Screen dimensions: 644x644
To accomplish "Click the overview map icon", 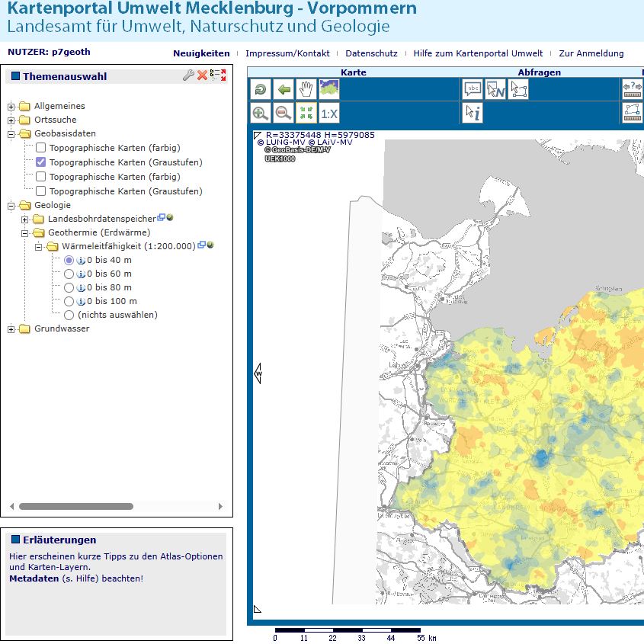I will pos(329,88).
